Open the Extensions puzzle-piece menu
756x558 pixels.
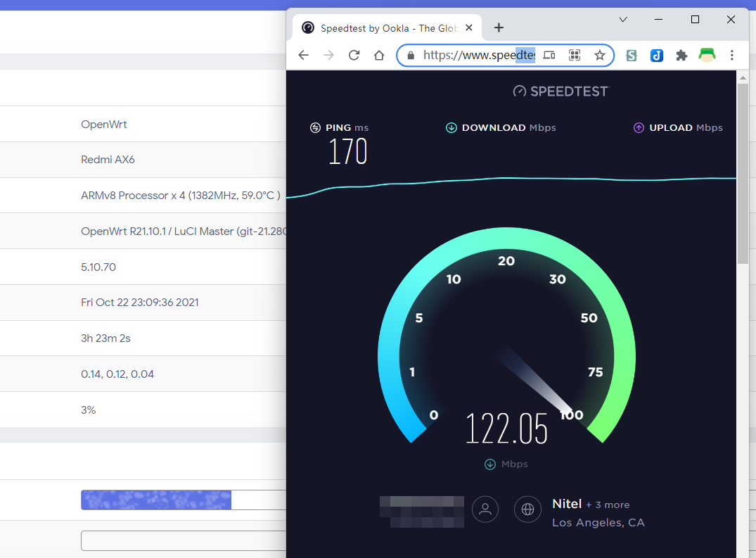tap(681, 55)
